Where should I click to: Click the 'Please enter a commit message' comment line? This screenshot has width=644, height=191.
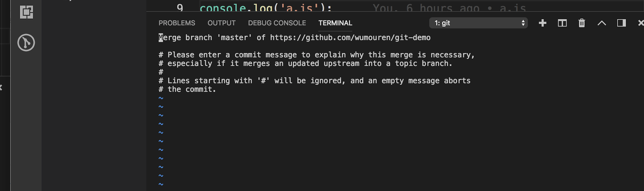317,55
